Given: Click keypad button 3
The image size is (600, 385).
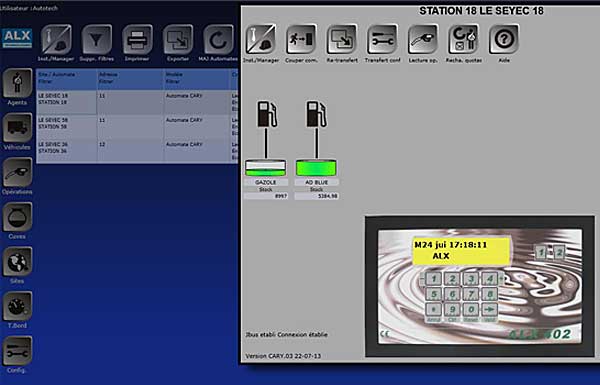Looking at the screenshot, I should 471,279.
